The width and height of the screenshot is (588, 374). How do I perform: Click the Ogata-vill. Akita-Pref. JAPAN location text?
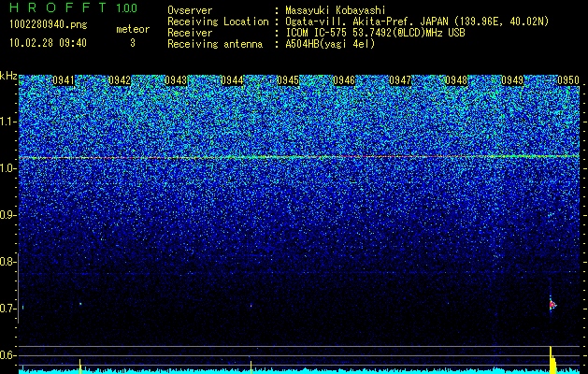[417, 22]
